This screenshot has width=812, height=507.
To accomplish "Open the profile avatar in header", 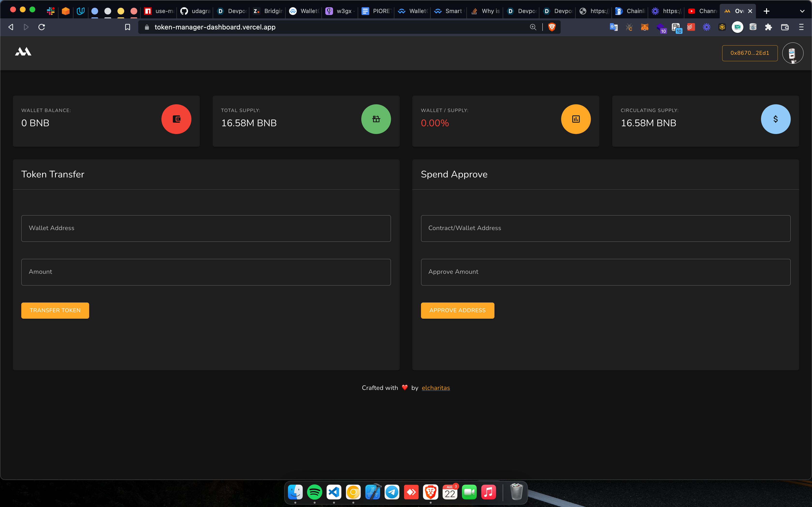I will pos(792,53).
